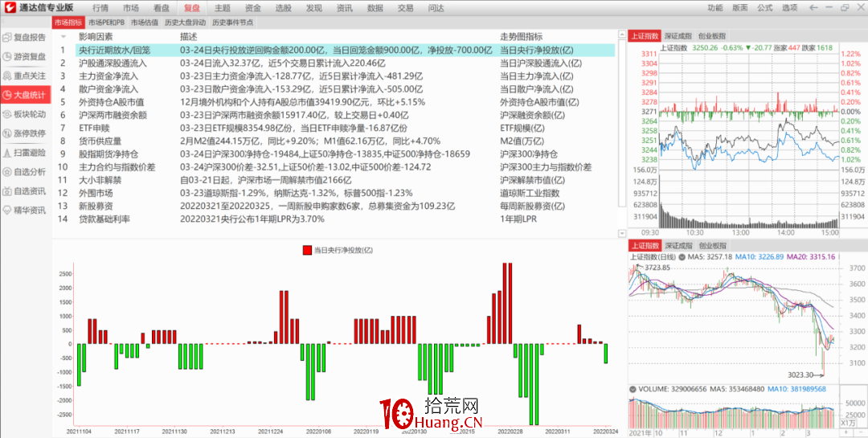Open 自选资讯 in the sidebar

(26, 191)
